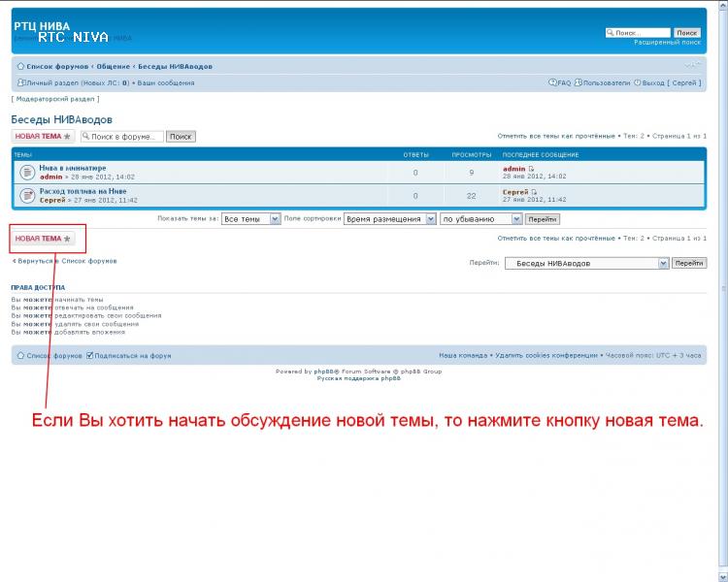The height and width of the screenshot is (582, 728).
Task: Open the last post icon next to Сергей
Action: pos(534,192)
